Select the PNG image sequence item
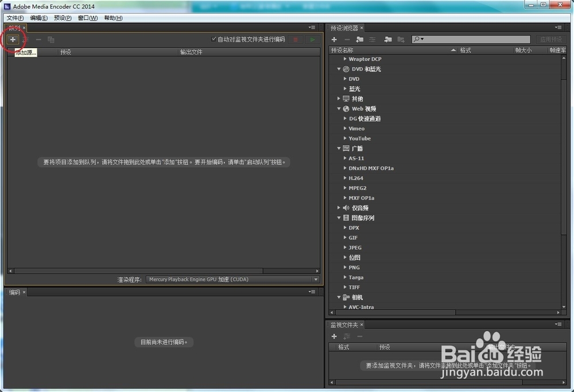574x392 pixels. click(354, 267)
